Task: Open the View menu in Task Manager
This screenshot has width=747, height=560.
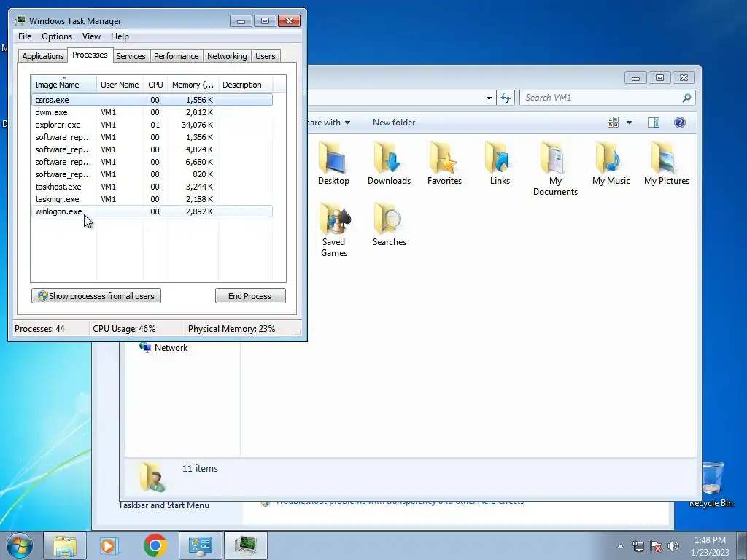Action: click(91, 36)
